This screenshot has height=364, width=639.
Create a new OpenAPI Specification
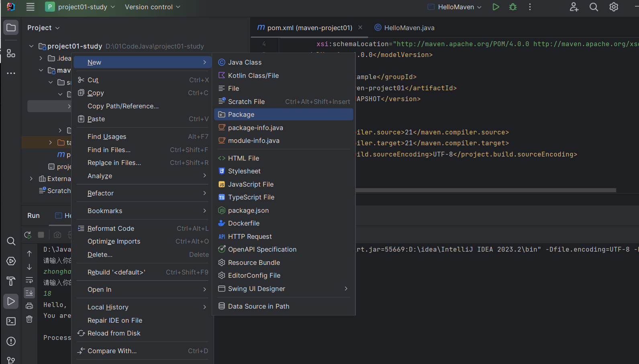pos(284,249)
